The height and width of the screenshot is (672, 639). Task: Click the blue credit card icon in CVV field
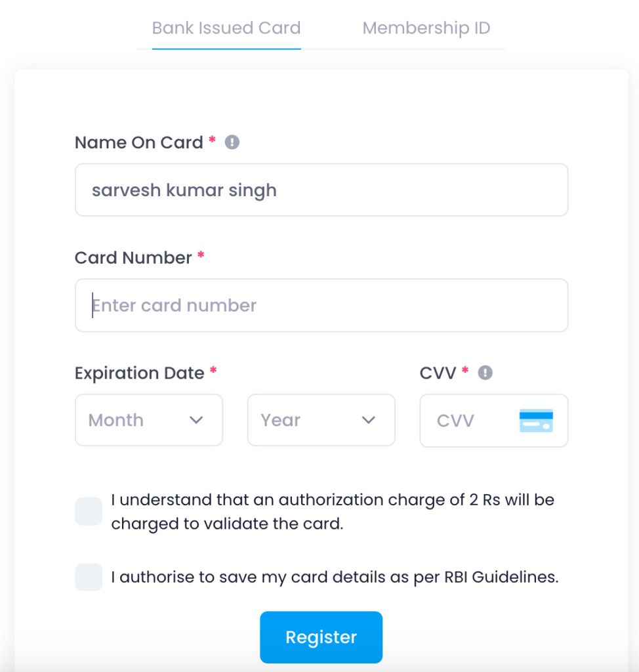(535, 421)
